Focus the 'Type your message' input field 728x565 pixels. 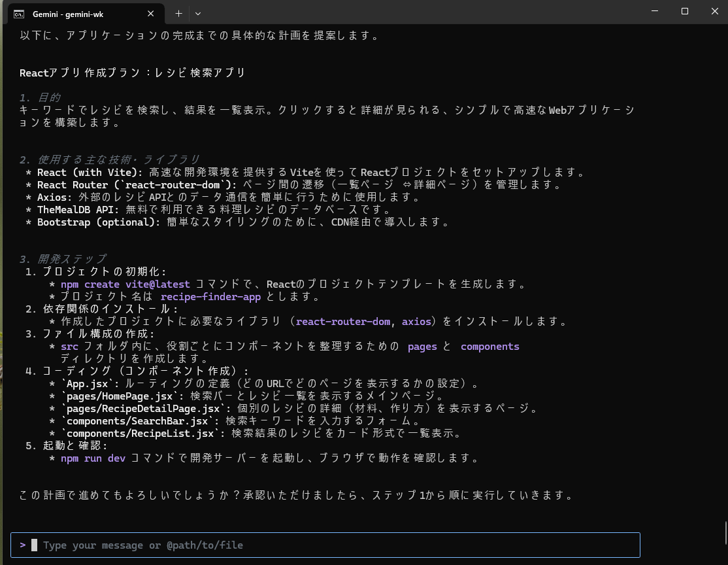click(x=327, y=545)
